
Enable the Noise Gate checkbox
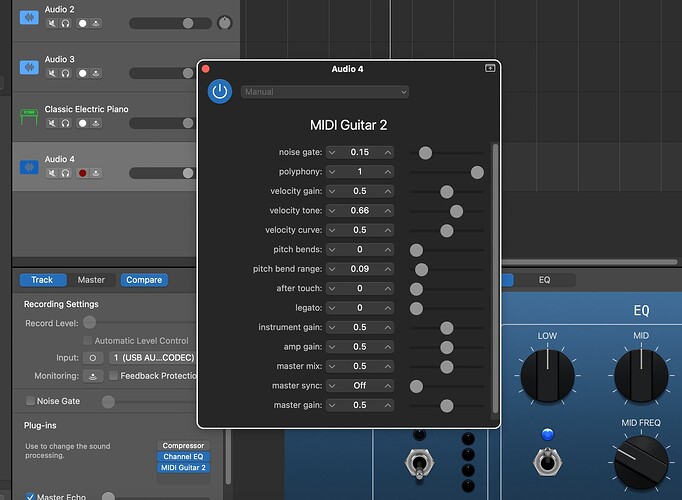pyautogui.click(x=30, y=401)
